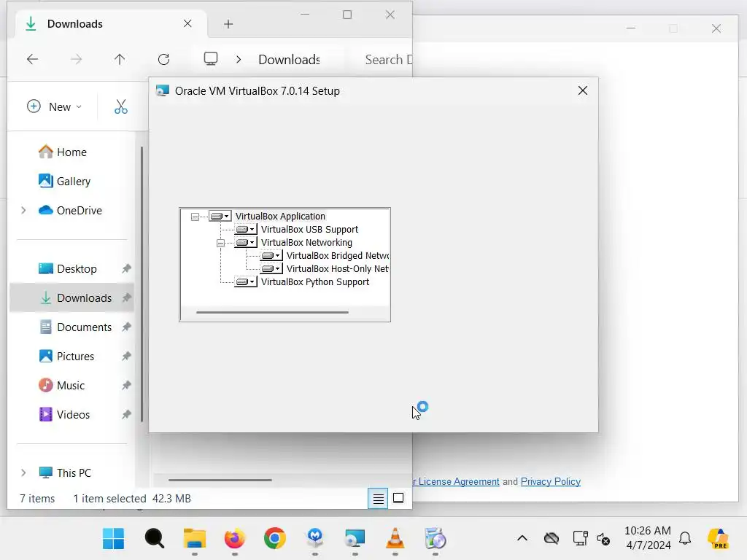Click the pin icon beside Desktop

[x=126, y=268]
